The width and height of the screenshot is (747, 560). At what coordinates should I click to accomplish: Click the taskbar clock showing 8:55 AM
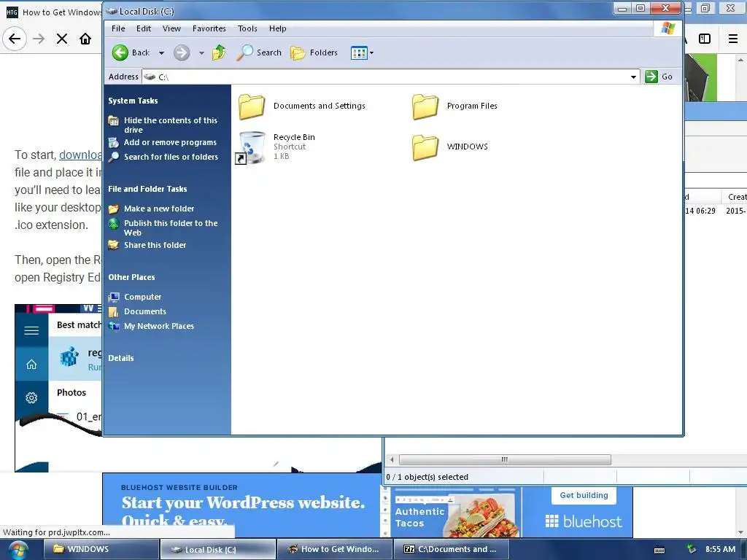(720, 549)
